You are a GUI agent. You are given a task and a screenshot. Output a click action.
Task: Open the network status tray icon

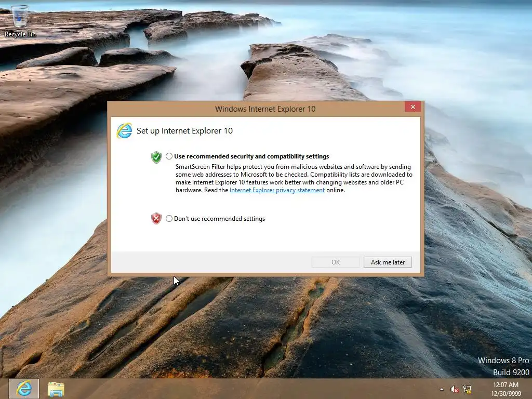click(468, 389)
